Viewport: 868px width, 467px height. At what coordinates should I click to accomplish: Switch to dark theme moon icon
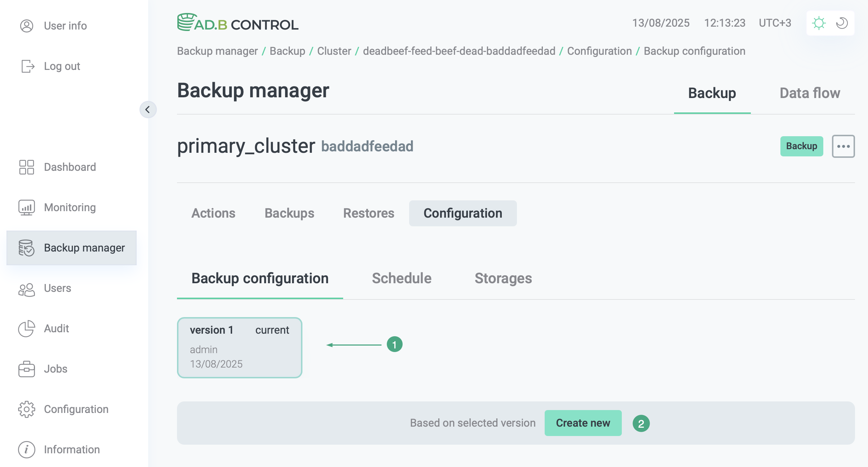click(842, 23)
